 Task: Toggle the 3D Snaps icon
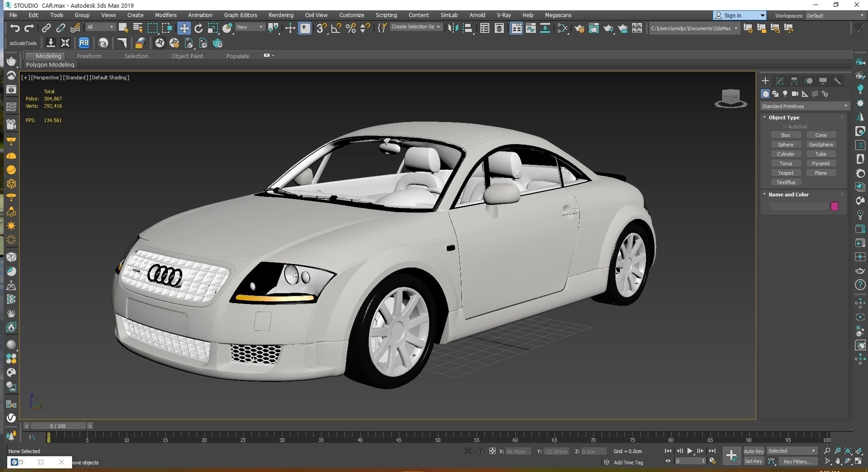tap(321, 28)
